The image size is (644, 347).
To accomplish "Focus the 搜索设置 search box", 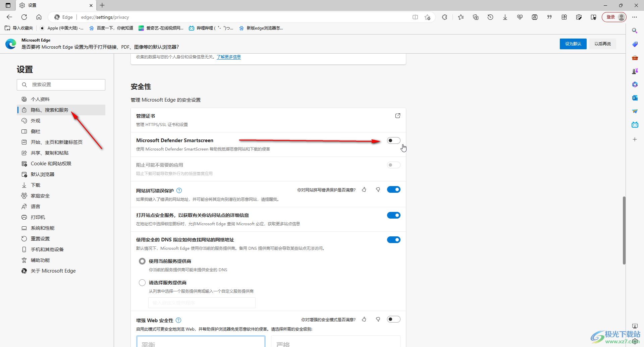I will (61, 85).
